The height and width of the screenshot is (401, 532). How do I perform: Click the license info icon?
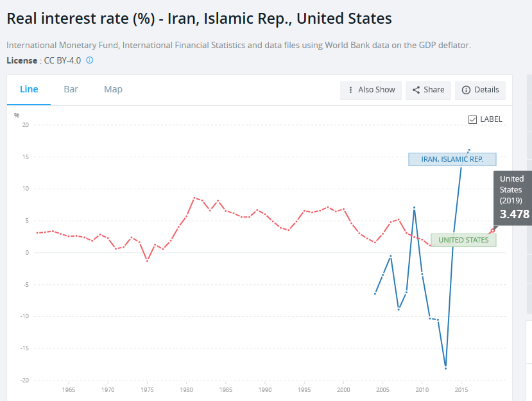(x=90, y=60)
